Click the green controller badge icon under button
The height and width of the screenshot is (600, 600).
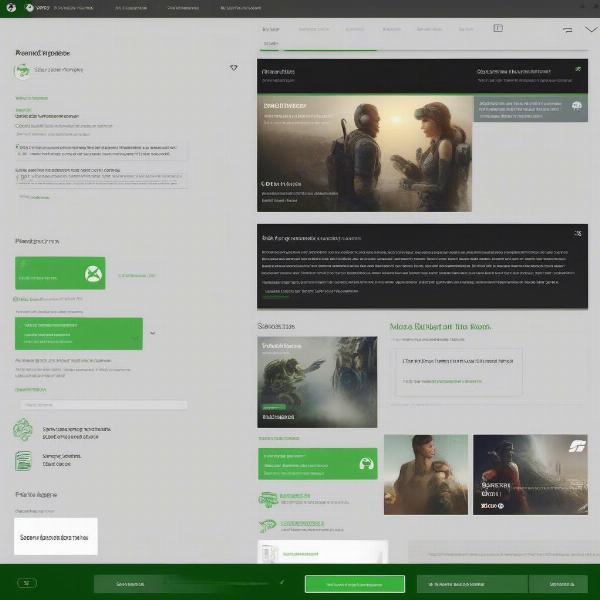click(268, 499)
